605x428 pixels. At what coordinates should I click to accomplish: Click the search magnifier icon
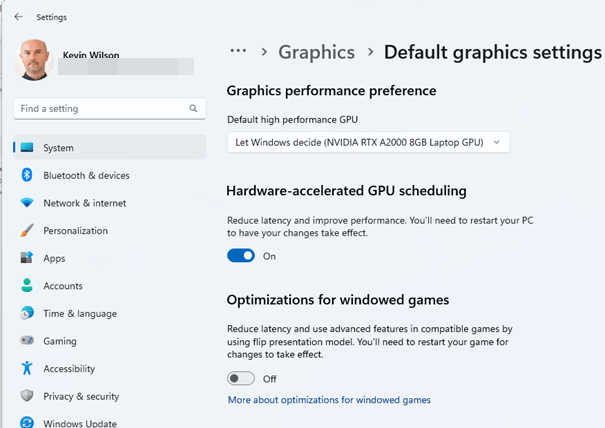[x=193, y=108]
